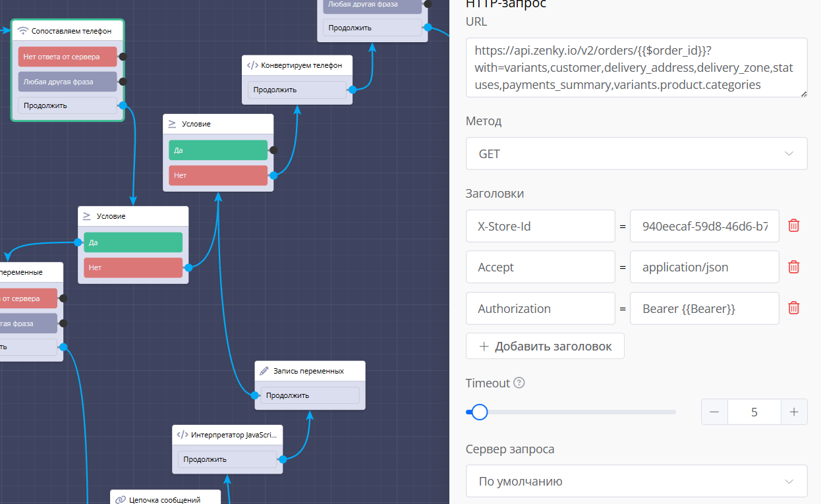Delete the X-Store-Id header row
821x504 pixels.
click(x=794, y=226)
